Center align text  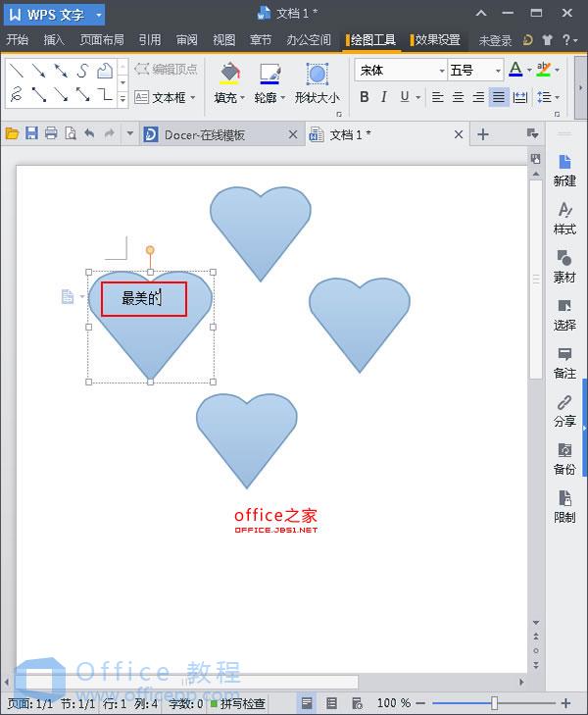click(x=459, y=97)
